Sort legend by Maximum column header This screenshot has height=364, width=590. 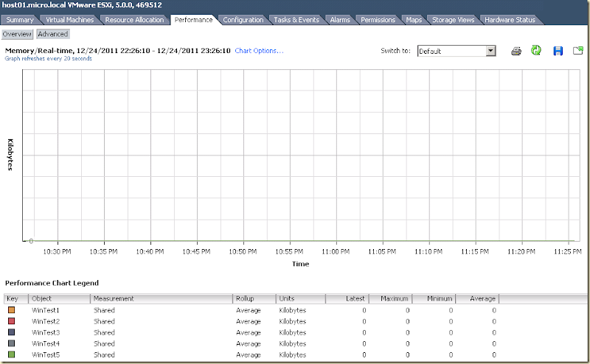point(391,298)
